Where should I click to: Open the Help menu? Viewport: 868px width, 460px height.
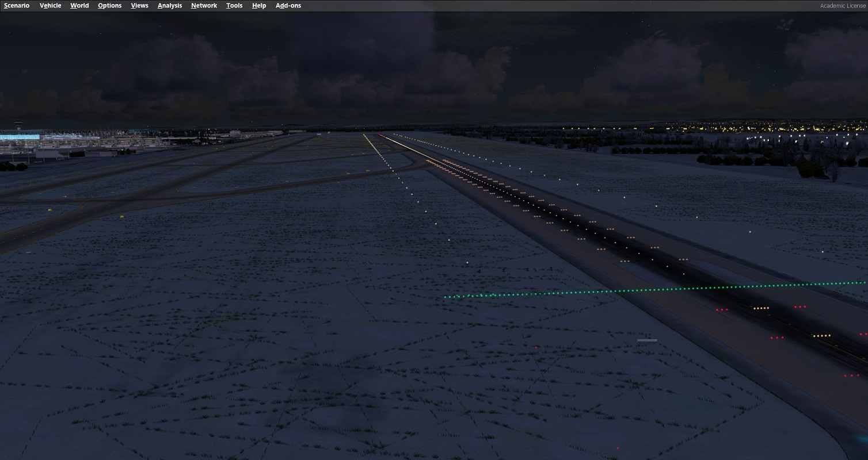click(259, 6)
